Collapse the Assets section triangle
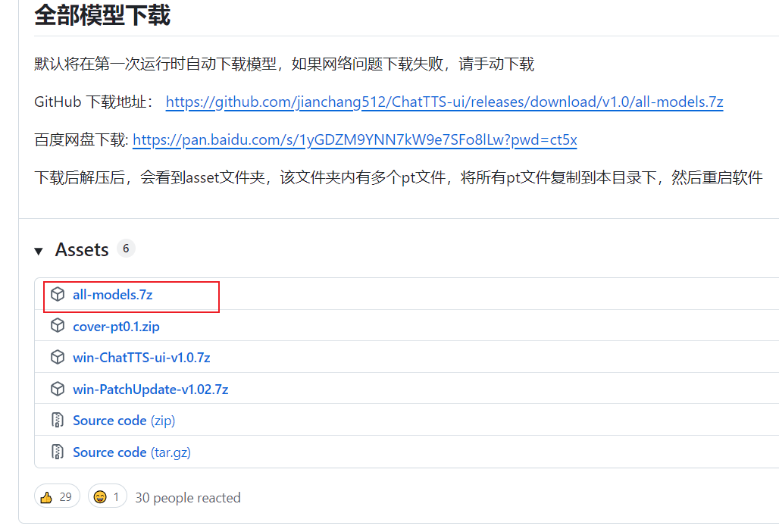The width and height of the screenshot is (779, 532). (39, 251)
